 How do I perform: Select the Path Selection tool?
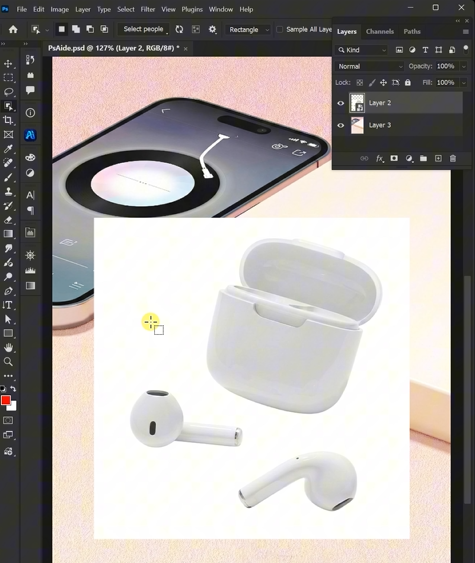[8, 319]
